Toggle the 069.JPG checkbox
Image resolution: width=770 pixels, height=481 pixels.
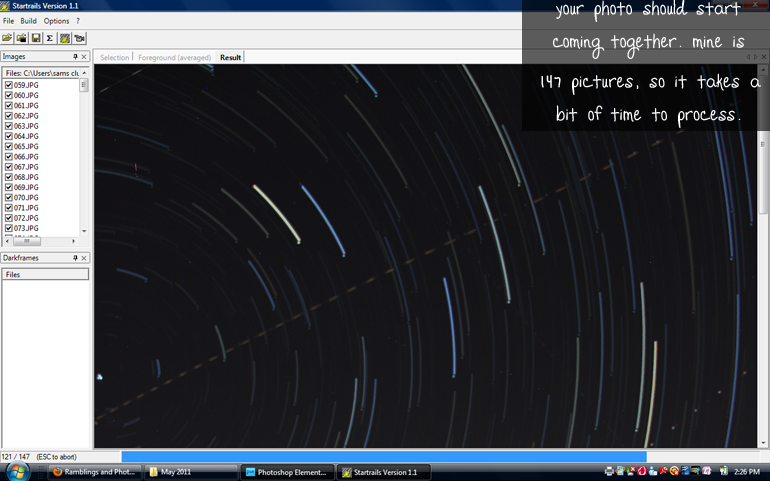pyautogui.click(x=8, y=187)
